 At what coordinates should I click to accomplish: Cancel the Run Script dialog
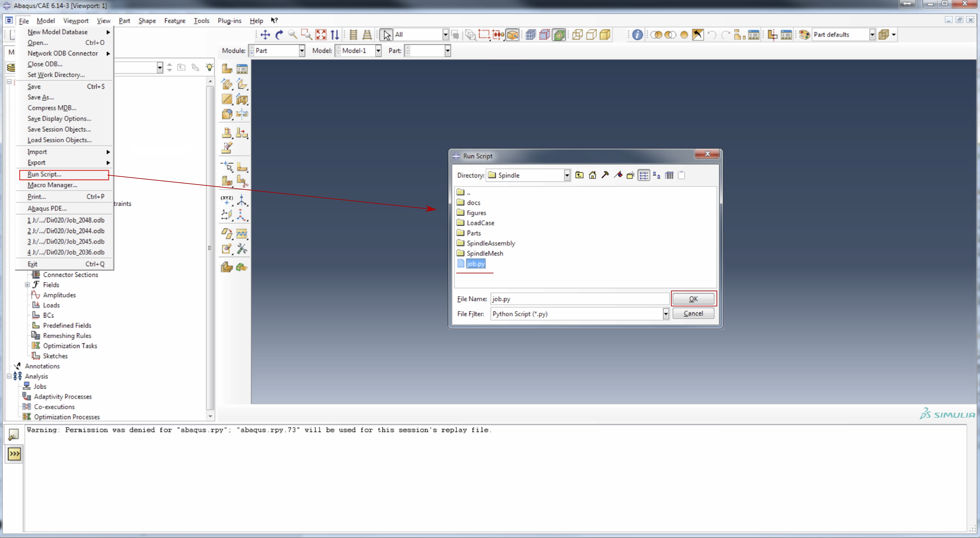click(693, 313)
